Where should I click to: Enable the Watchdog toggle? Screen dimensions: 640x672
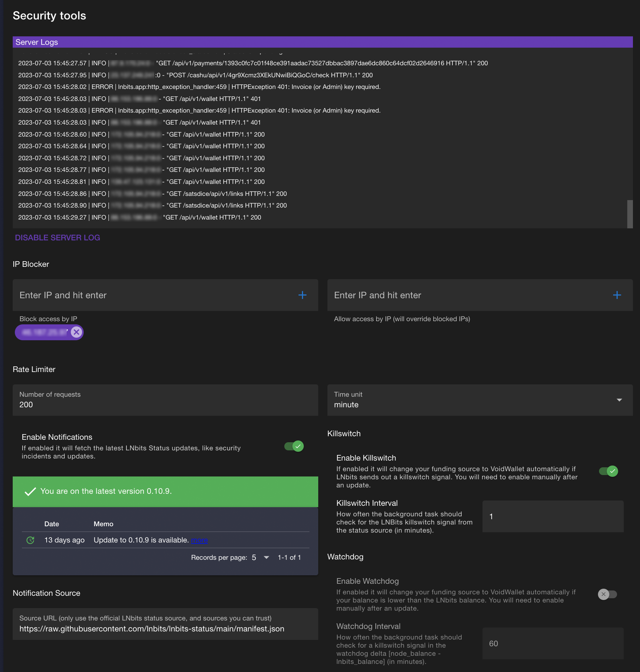[607, 594]
